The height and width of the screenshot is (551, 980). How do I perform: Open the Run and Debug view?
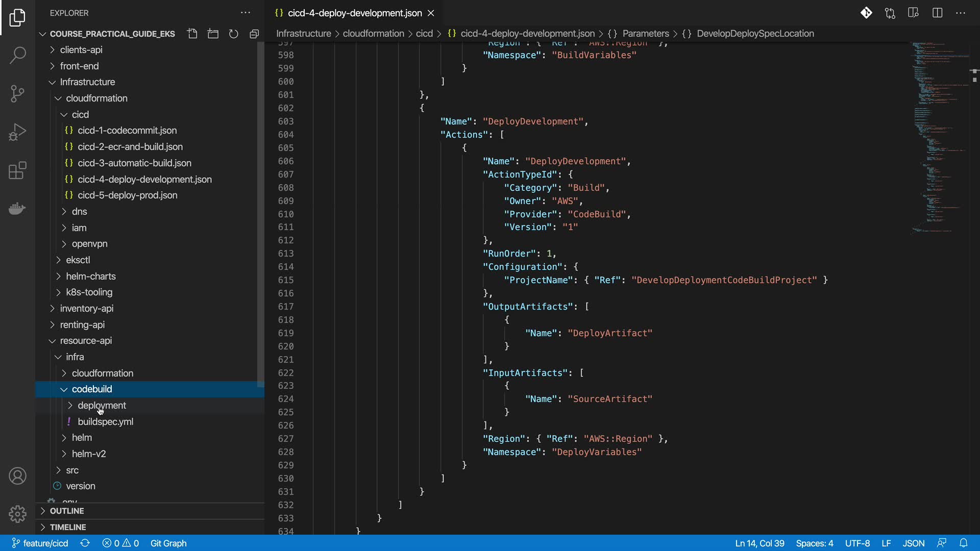(x=17, y=132)
